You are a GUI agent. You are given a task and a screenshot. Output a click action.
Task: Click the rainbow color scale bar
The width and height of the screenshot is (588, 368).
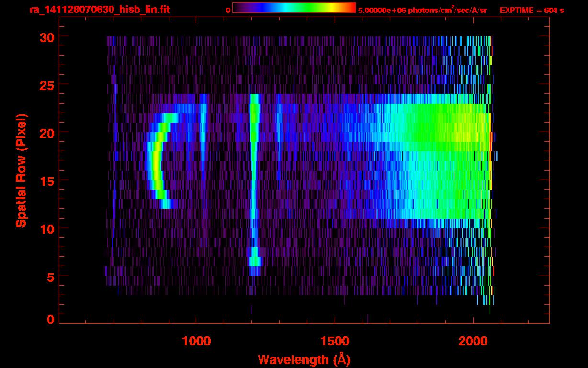pyautogui.click(x=294, y=8)
